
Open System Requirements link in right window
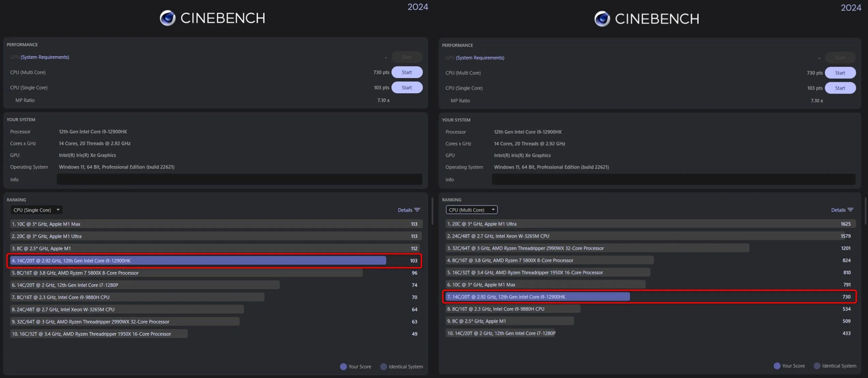[x=480, y=58]
